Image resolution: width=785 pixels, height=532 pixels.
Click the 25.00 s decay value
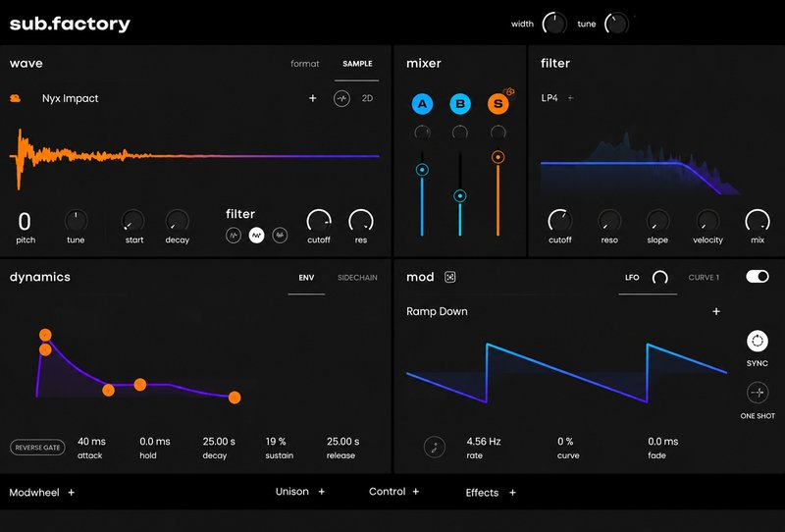pos(219,442)
